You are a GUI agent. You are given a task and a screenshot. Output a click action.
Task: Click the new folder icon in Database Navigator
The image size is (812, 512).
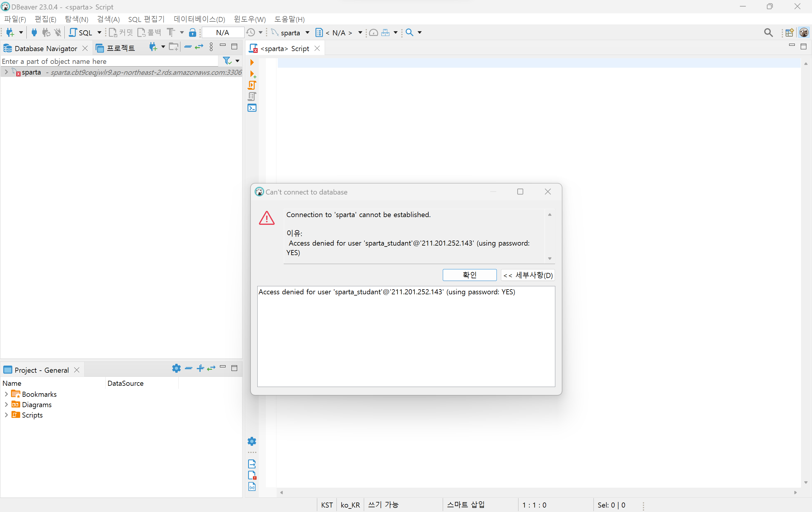pos(174,47)
